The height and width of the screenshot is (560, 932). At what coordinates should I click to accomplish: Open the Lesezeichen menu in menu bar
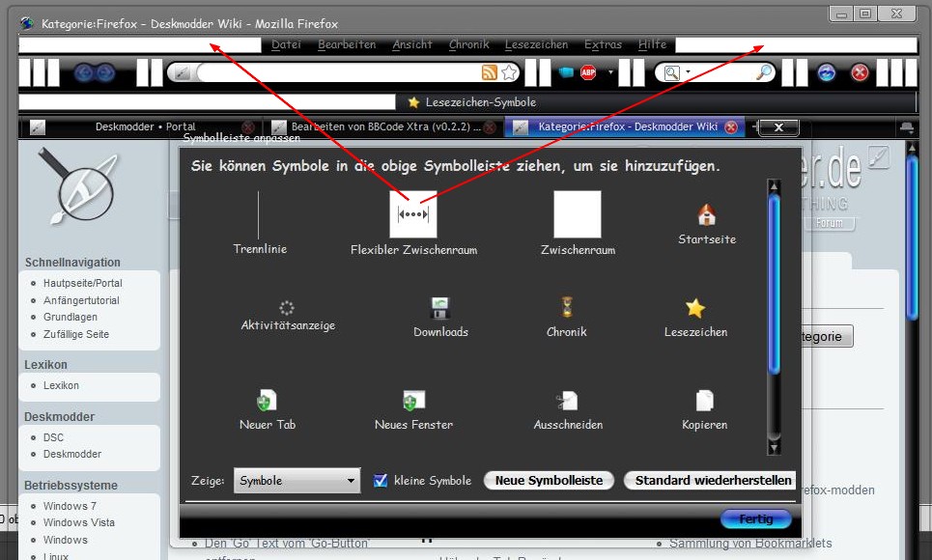pyautogui.click(x=536, y=44)
